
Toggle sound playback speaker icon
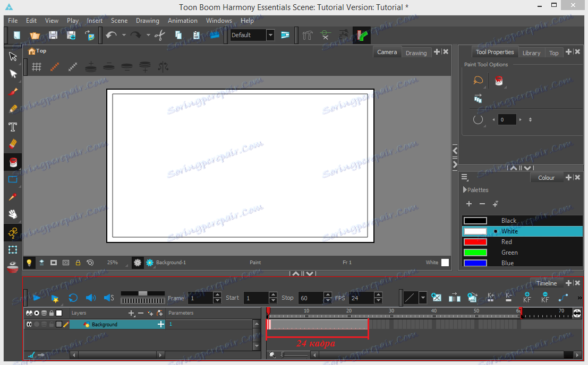tap(90, 298)
